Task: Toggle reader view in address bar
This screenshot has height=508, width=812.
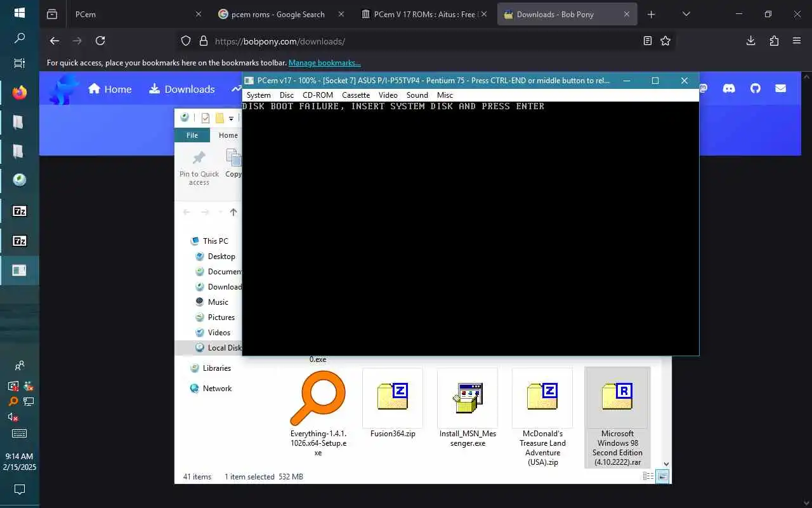Action: [x=647, y=41]
